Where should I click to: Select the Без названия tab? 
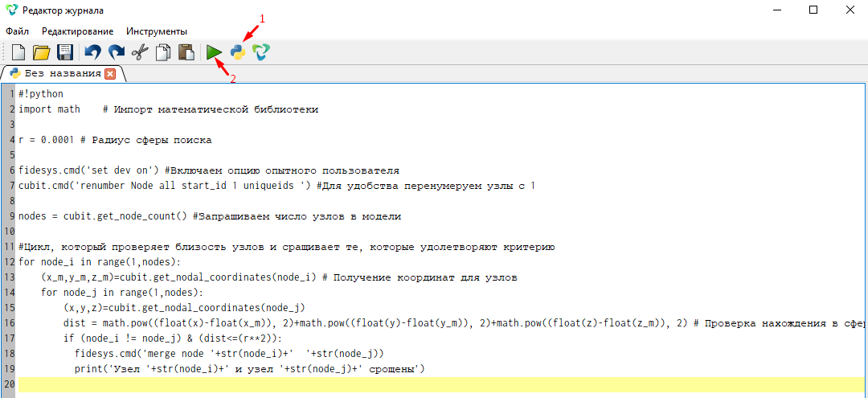pyautogui.click(x=63, y=74)
